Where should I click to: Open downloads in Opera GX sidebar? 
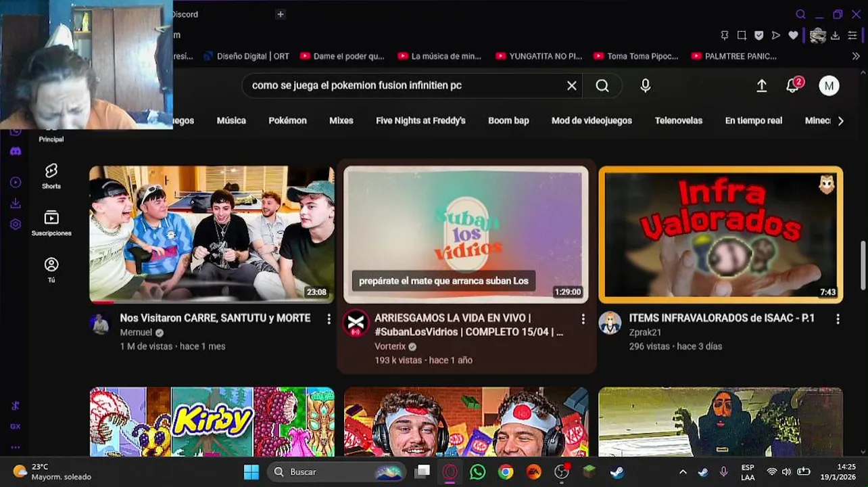pyautogui.click(x=16, y=204)
